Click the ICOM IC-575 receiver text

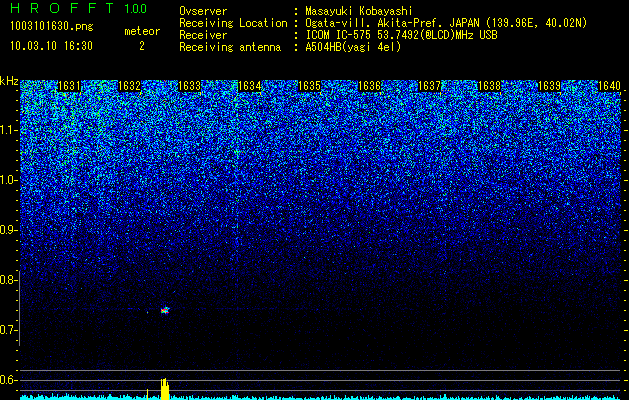[x=401, y=35]
